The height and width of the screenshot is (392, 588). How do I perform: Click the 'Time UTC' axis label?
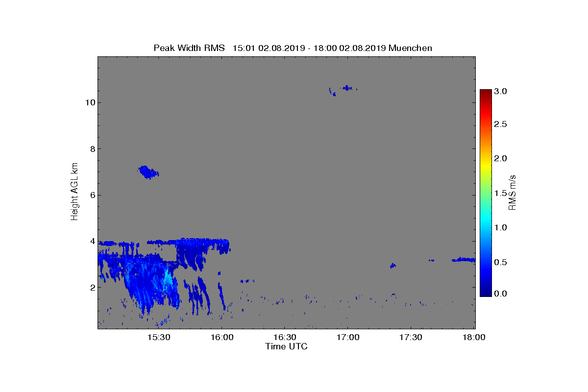pos(286,346)
